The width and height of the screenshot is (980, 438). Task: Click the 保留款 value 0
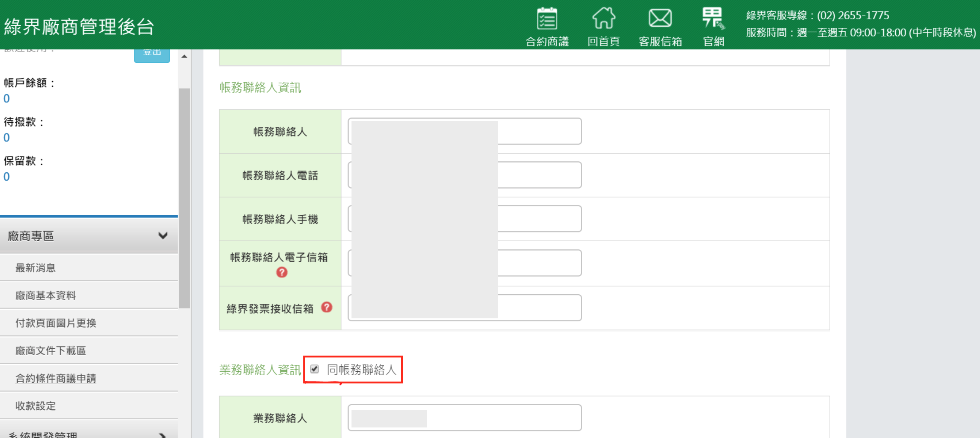coord(6,177)
